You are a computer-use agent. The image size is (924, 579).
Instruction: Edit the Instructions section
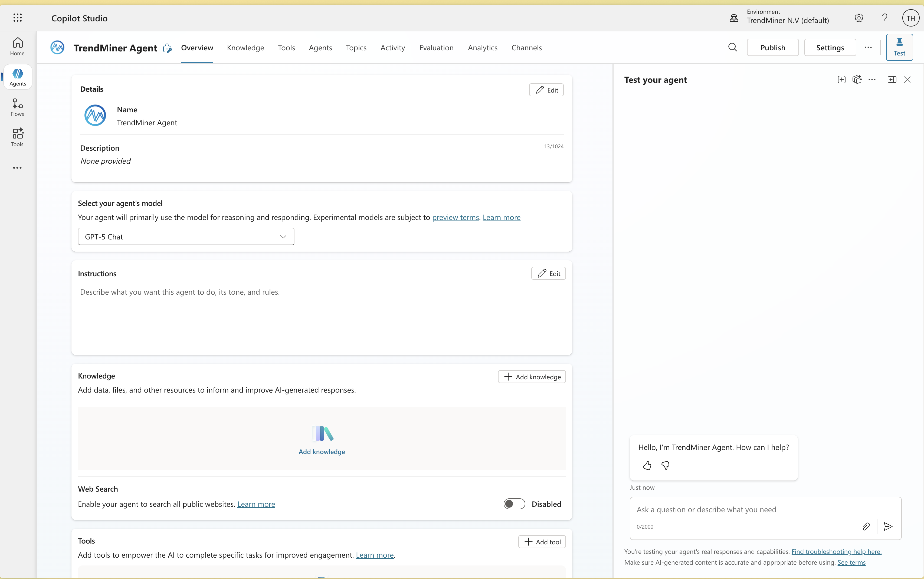pos(549,274)
